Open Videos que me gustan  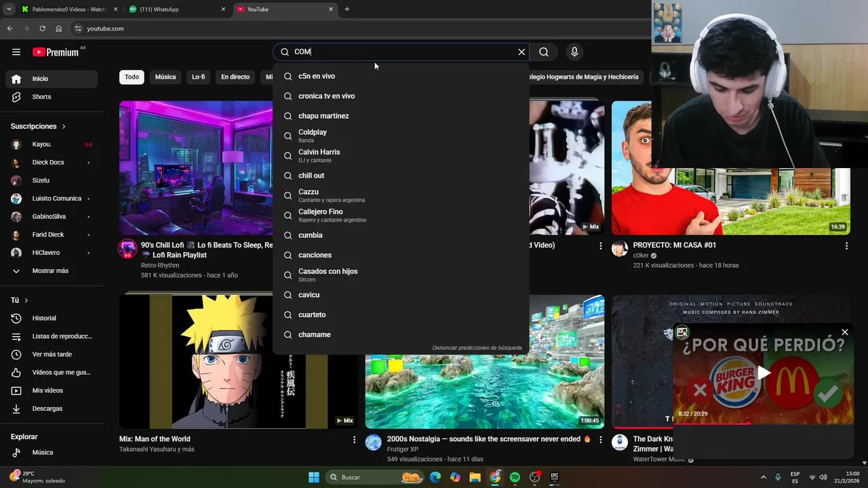coord(52,372)
